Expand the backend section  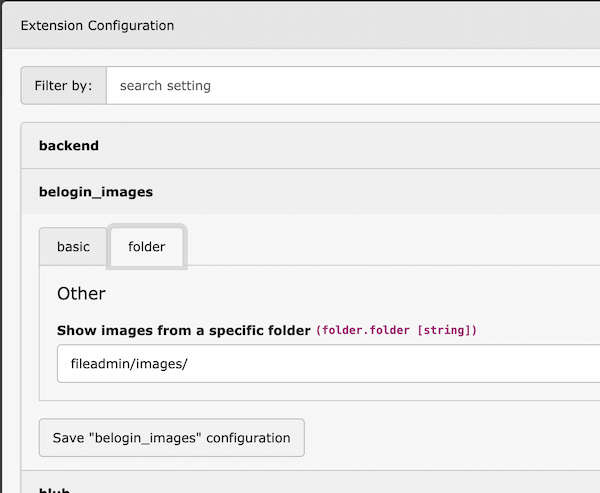(300, 146)
